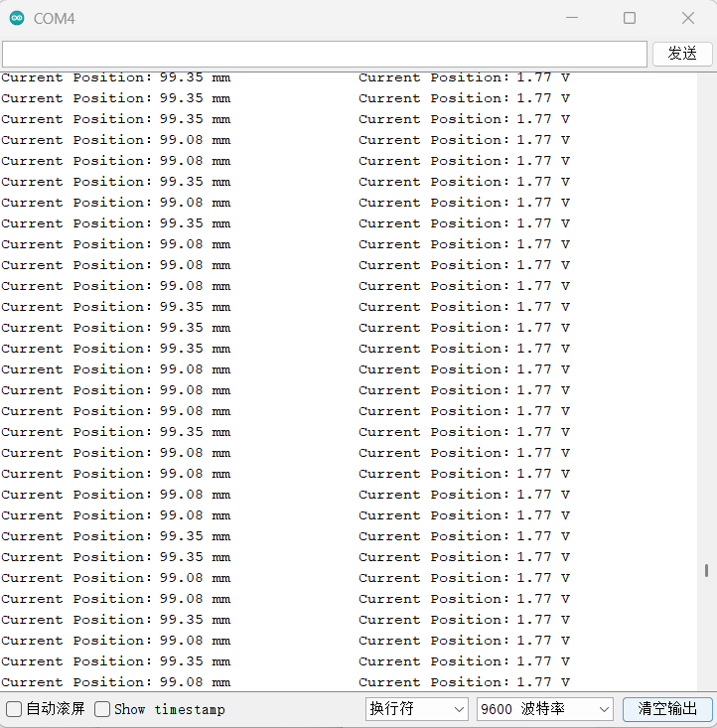Open the 9600 波特率 baud rate dropdown
The image size is (717, 728).
coord(544,709)
